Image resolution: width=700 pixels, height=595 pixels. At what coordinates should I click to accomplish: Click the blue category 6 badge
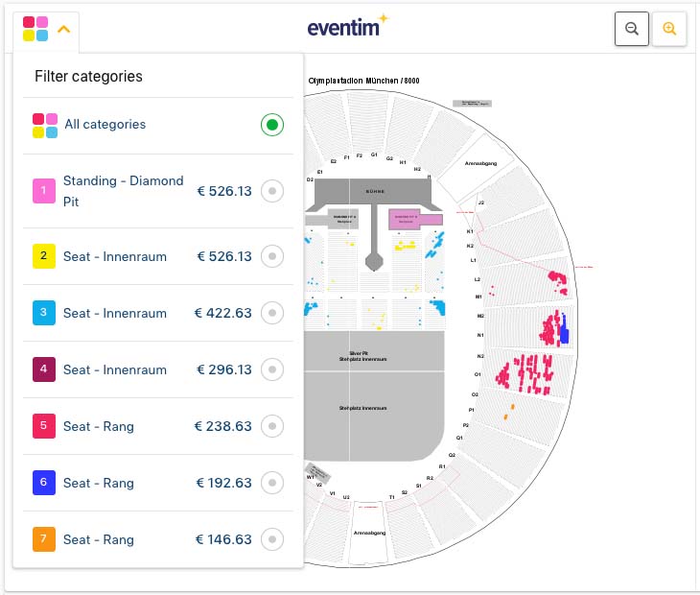point(44,483)
